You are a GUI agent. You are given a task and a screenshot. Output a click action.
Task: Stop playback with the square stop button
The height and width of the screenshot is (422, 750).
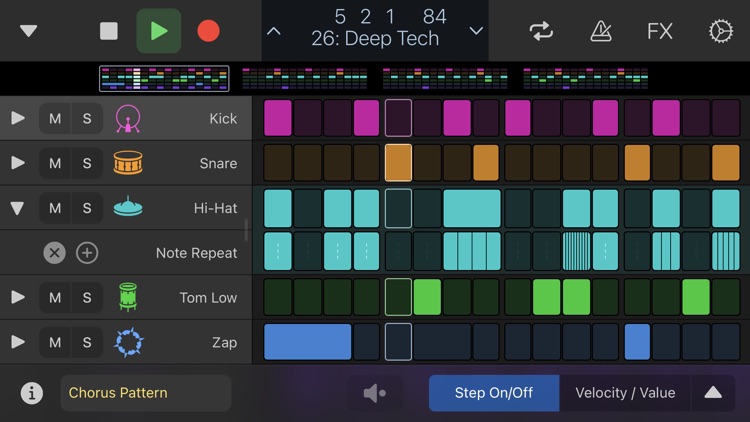click(x=109, y=32)
